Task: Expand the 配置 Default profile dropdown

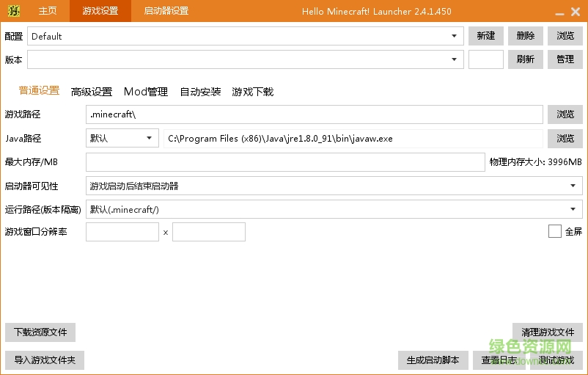Action: click(x=455, y=36)
